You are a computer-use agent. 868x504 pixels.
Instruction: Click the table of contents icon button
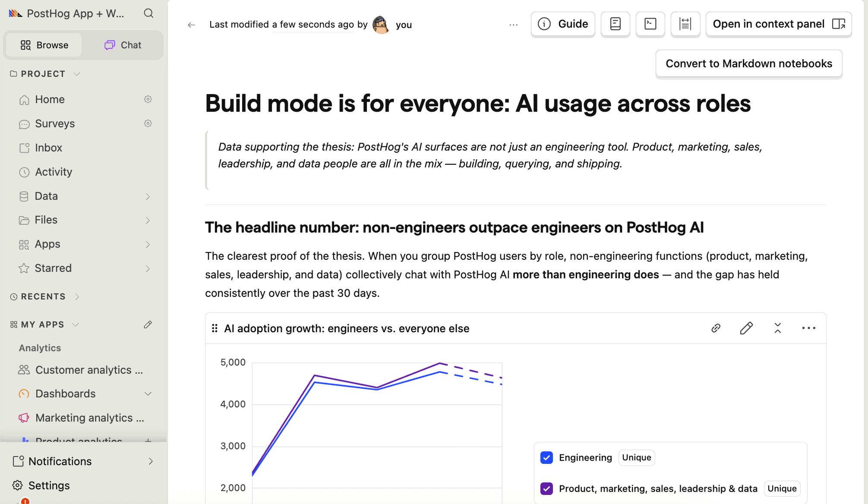coord(685,24)
